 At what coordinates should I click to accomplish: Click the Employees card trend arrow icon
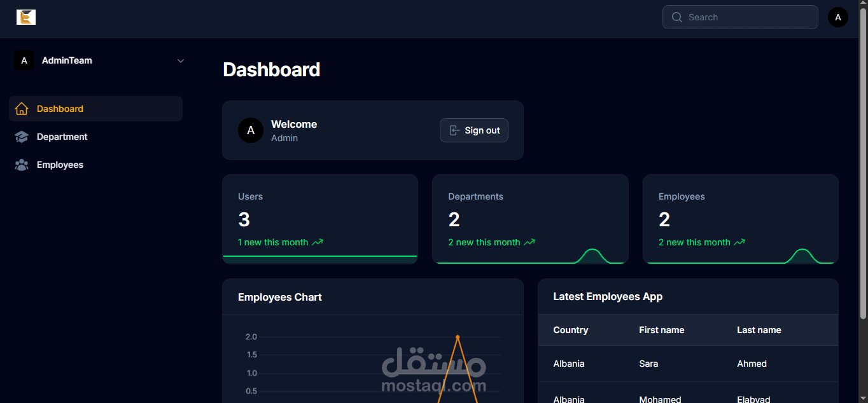(739, 242)
